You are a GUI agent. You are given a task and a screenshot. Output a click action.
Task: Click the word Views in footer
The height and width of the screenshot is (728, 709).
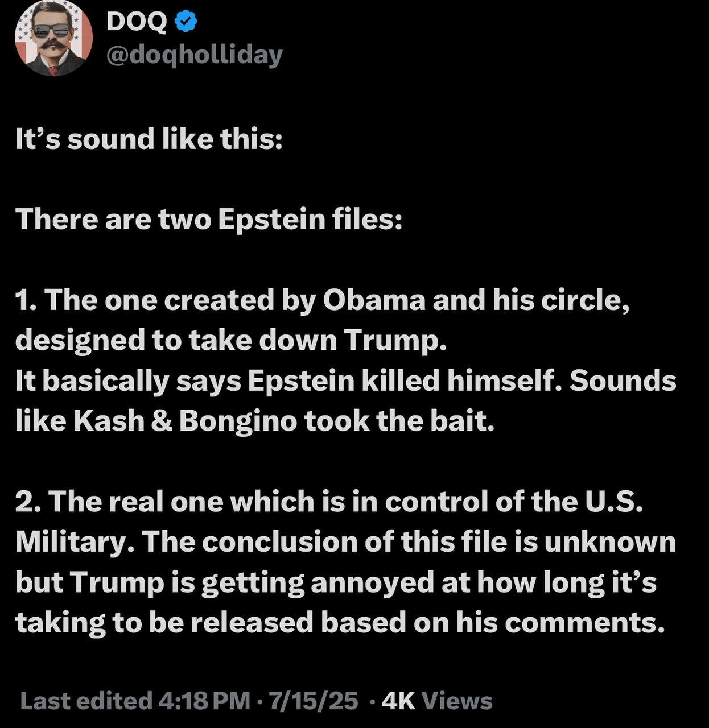(456, 701)
